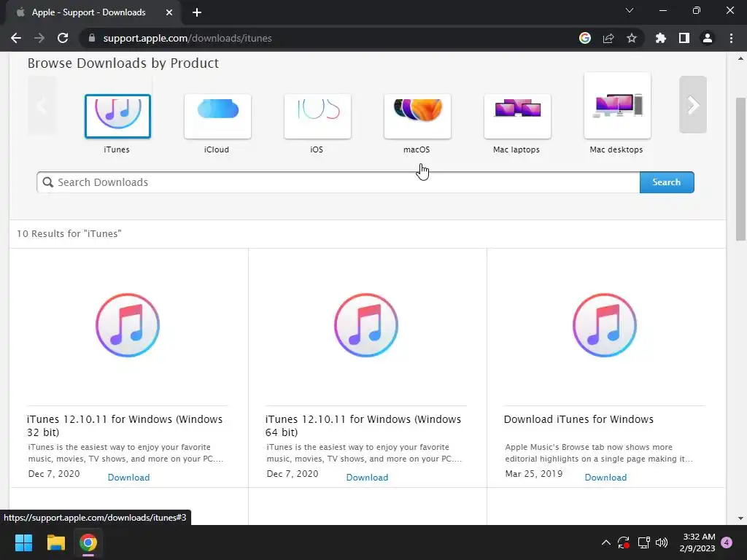Image resolution: width=747 pixels, height=560 pixels.
Task: Open the network tray icon
Action: (x=643, y=542)
